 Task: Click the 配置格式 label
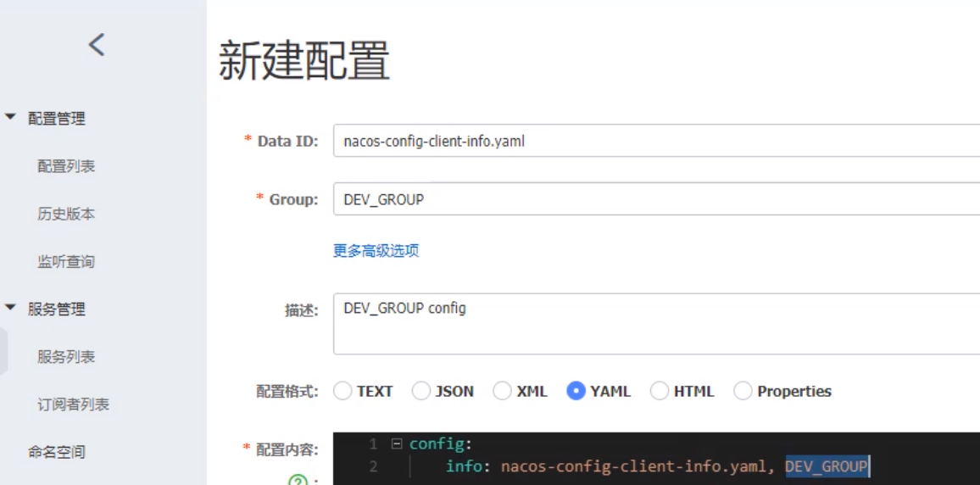[287, 391]
